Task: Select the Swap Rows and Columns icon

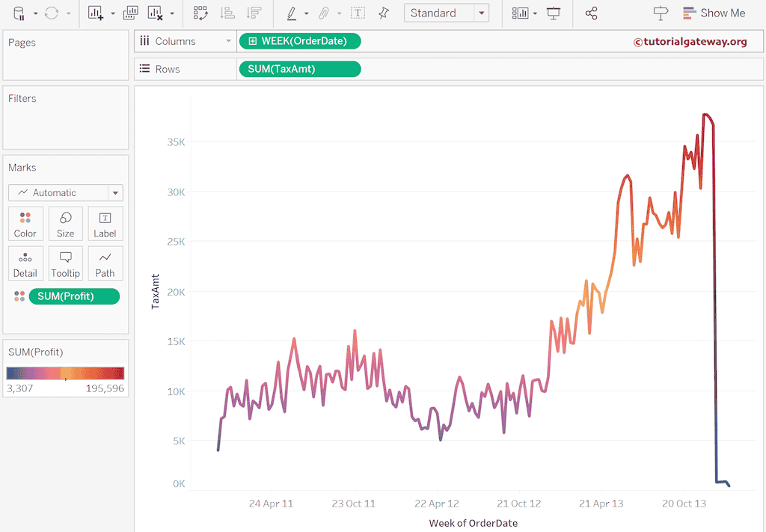Action: (200, 13)
